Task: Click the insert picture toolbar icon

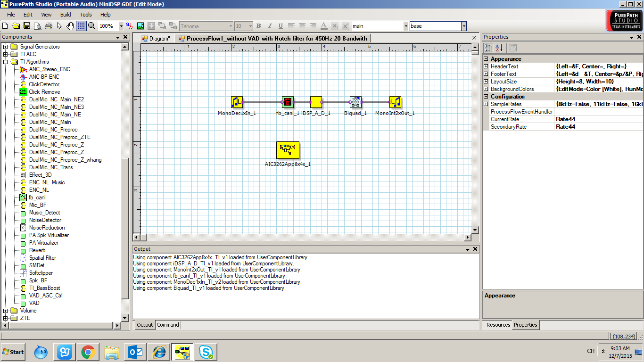Action: [x=140, y=26]
